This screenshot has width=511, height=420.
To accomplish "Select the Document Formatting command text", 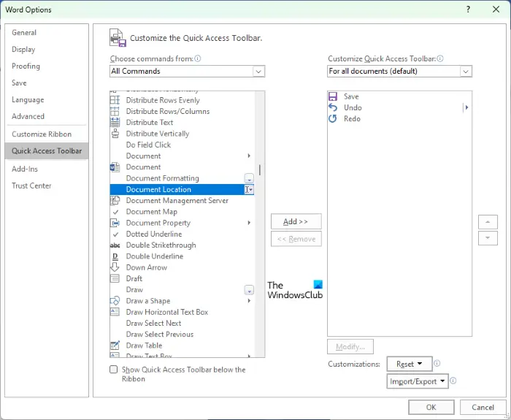I will pos(162,178).
